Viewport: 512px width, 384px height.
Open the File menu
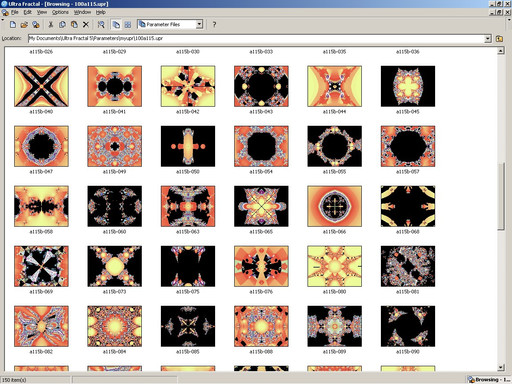point(15,12)
